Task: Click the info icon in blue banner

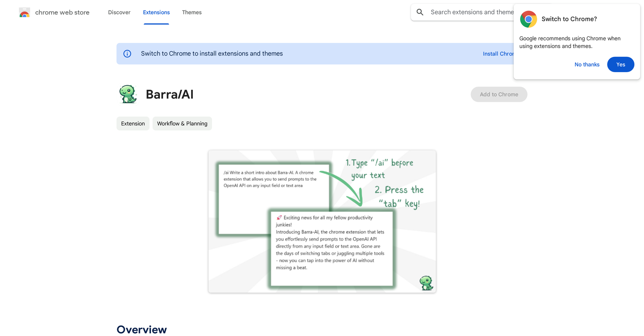Action: coord(127,54)
